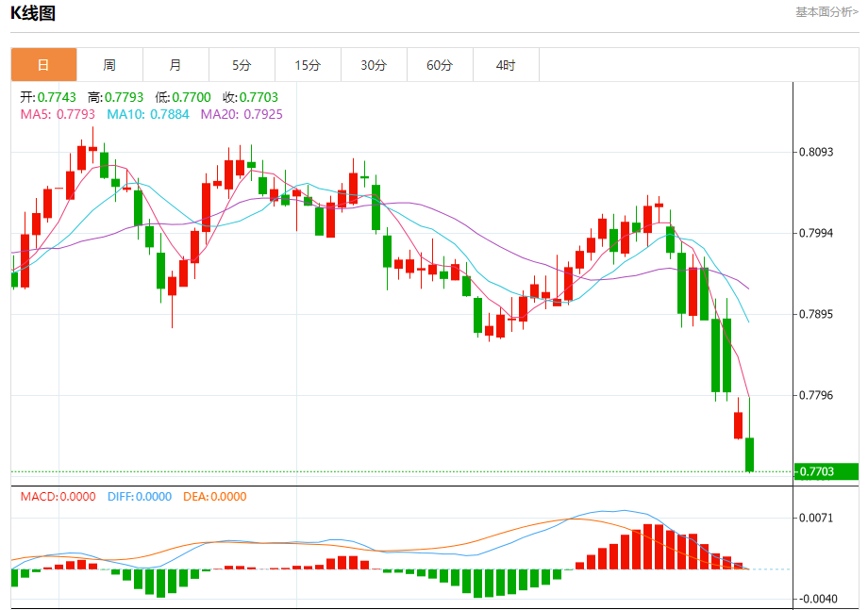Screen dimensions: 868x610
Task: Click the MACD value label
Action: click(58, 497)
